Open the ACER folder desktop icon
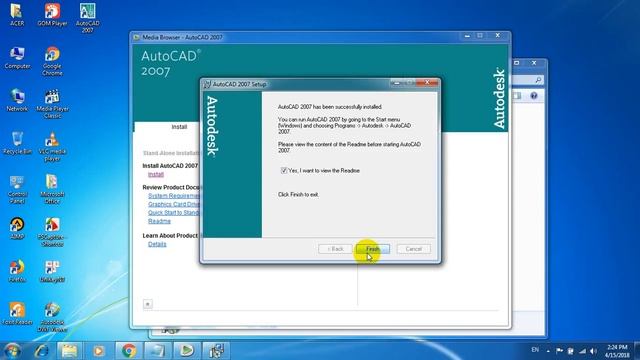Screen dimensions: 640x360 coord(17,15)
